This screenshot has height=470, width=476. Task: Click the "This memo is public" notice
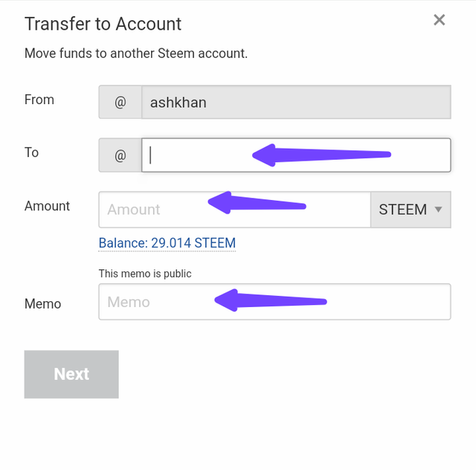pos(145,274)
